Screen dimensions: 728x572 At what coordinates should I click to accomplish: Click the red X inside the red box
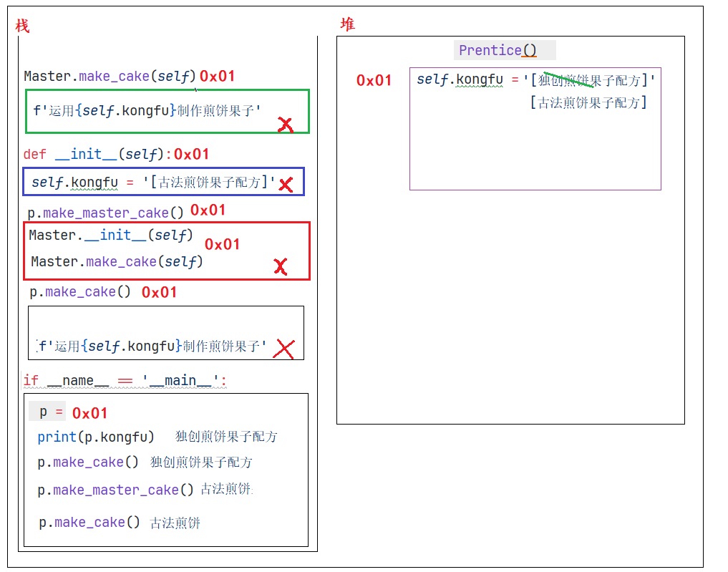pos(281,267)
